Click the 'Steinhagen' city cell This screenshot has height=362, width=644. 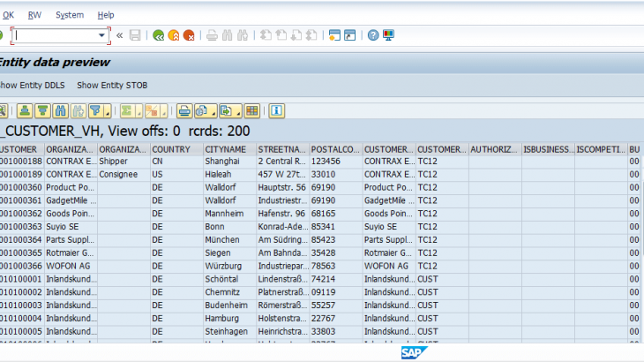230,331
